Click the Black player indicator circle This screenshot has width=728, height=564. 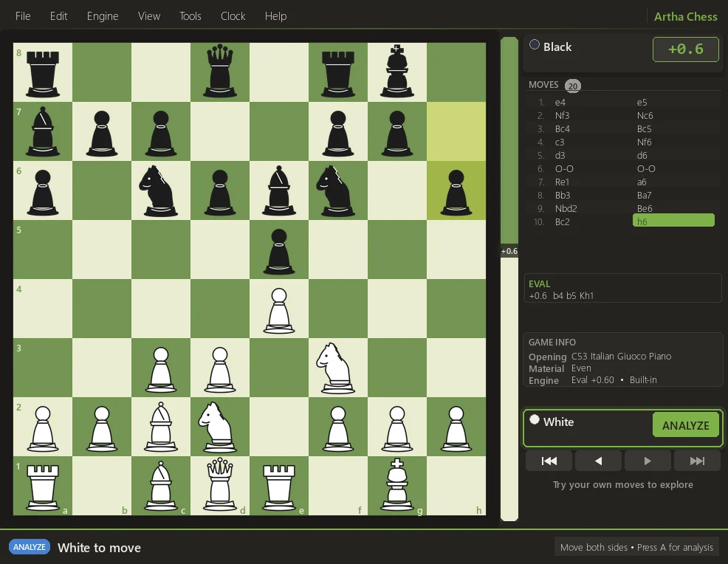(535, 44)
